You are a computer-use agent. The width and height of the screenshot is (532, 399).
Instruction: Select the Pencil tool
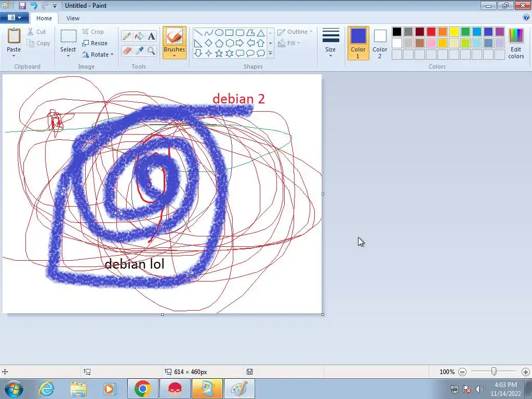click(127, 36)
